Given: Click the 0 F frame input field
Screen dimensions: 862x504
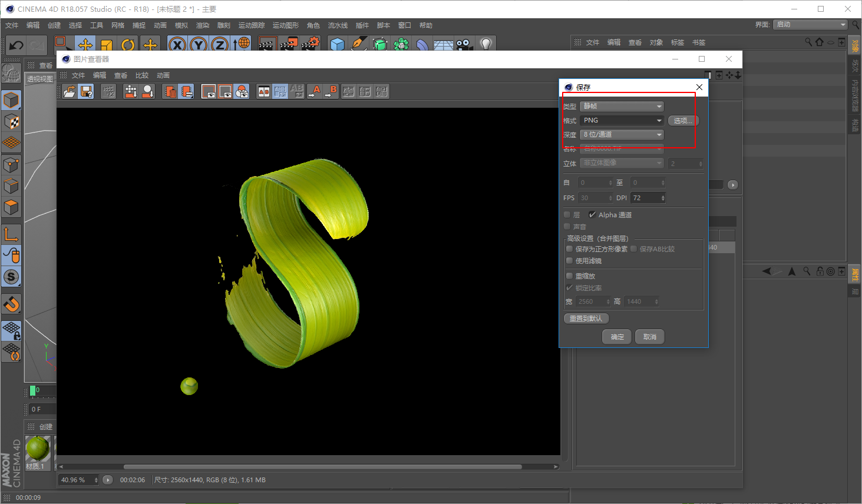Looking at the screenshot, I should 42,409.
